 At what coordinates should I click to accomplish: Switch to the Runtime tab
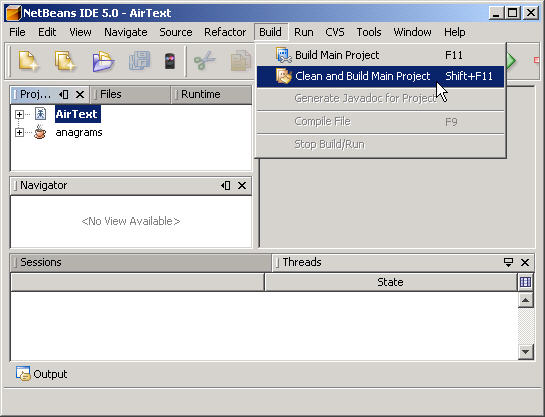(211, 94)
